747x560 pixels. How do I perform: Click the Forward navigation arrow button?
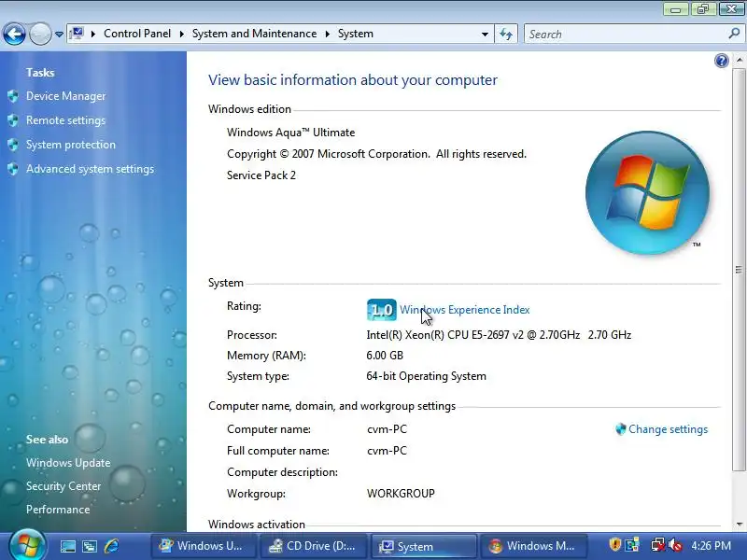[40, 34]
